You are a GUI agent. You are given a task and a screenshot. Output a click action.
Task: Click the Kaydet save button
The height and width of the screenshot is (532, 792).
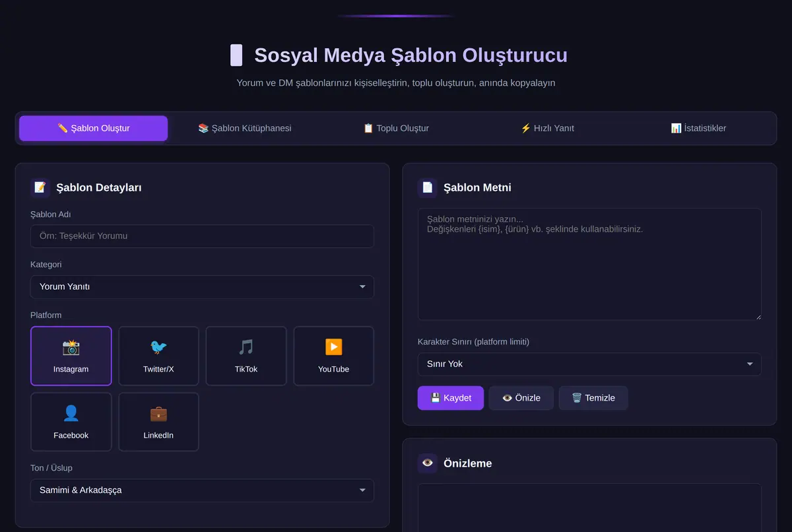pyautogui.click(x=451, y=398)
